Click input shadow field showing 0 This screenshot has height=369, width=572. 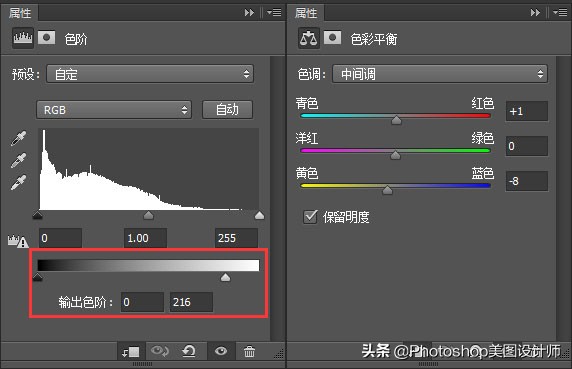[x=61, y=238]
